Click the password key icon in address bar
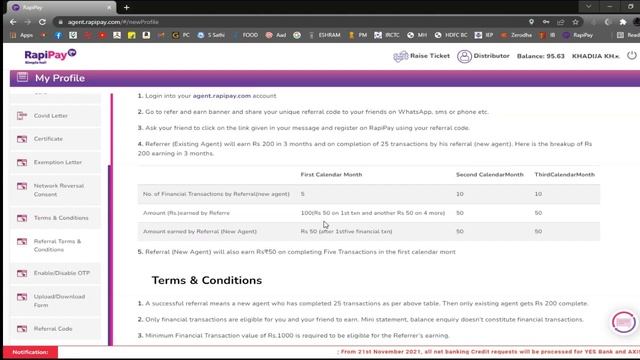 [546, 22]
